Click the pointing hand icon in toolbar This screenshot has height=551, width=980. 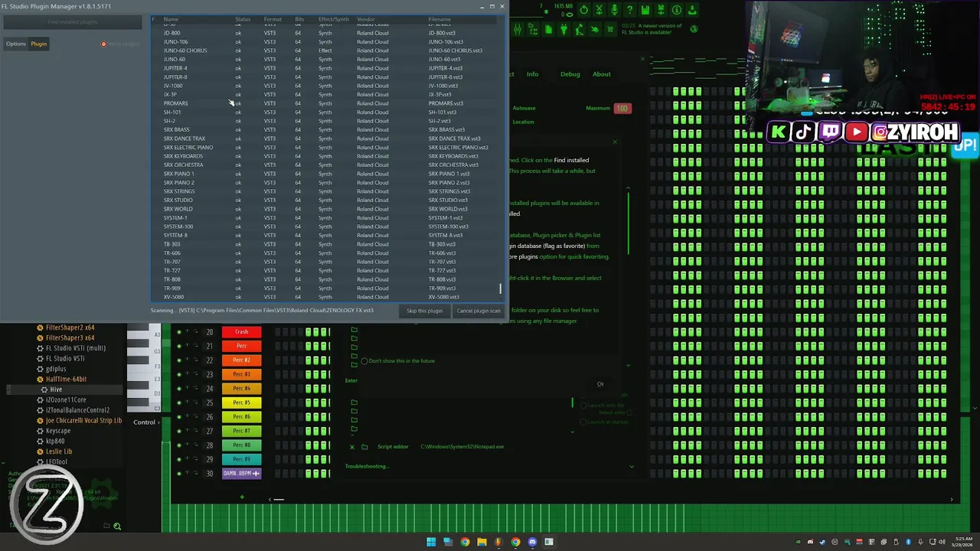(x=594, y=29)
